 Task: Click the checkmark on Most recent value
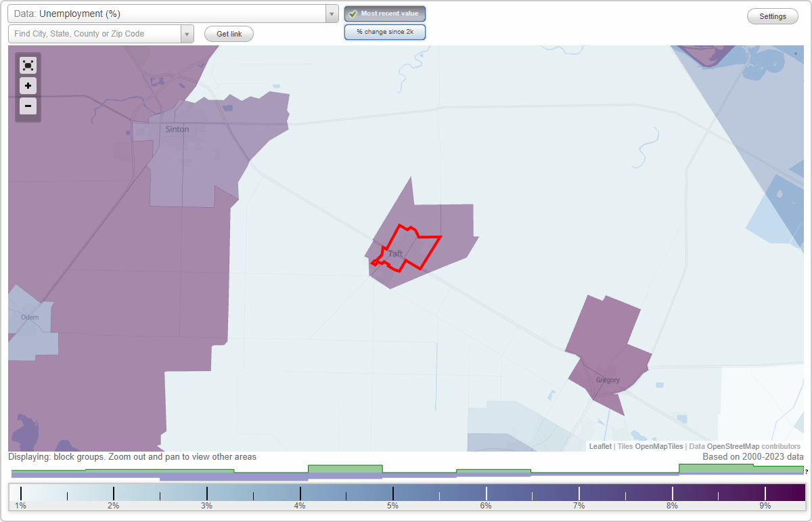pyautogui.click(x=353, y=14)
